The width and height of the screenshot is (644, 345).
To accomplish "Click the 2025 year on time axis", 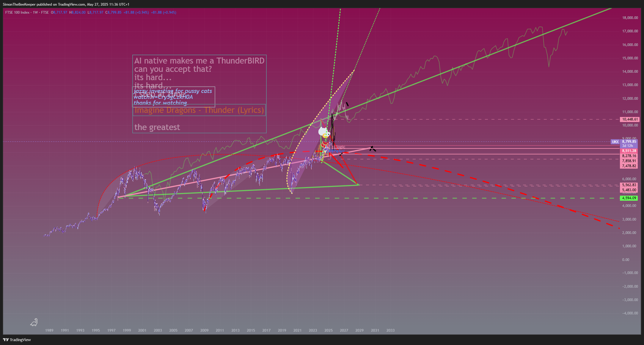I will [x=329, y=330].
